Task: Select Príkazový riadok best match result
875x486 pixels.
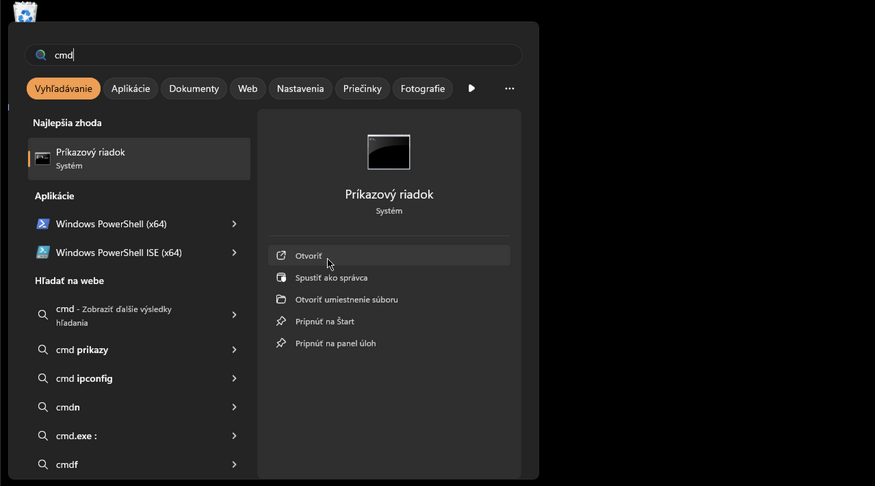Action: pos(139,159)
